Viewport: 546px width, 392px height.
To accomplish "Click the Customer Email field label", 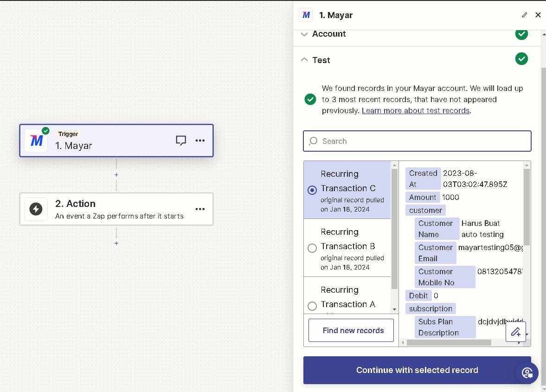I will point(436,253).
